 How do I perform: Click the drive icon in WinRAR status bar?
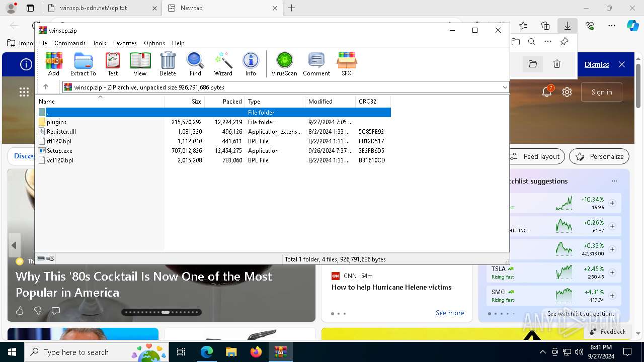click(41, 259)
